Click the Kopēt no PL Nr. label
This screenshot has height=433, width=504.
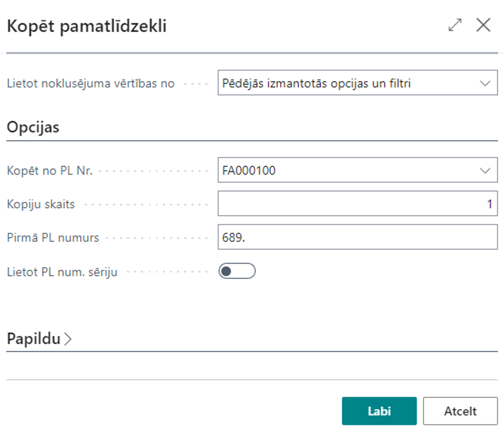pos(50,171)
